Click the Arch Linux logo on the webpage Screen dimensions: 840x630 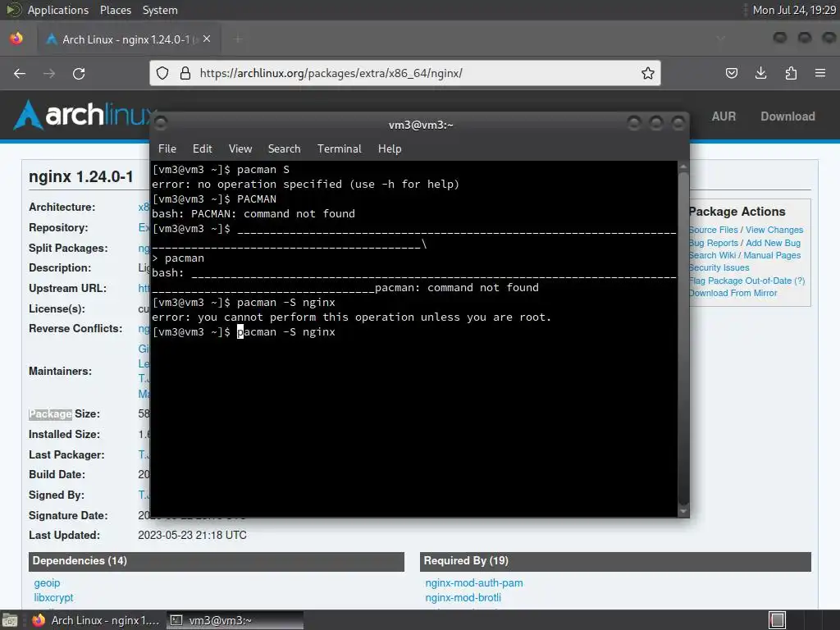84,115
